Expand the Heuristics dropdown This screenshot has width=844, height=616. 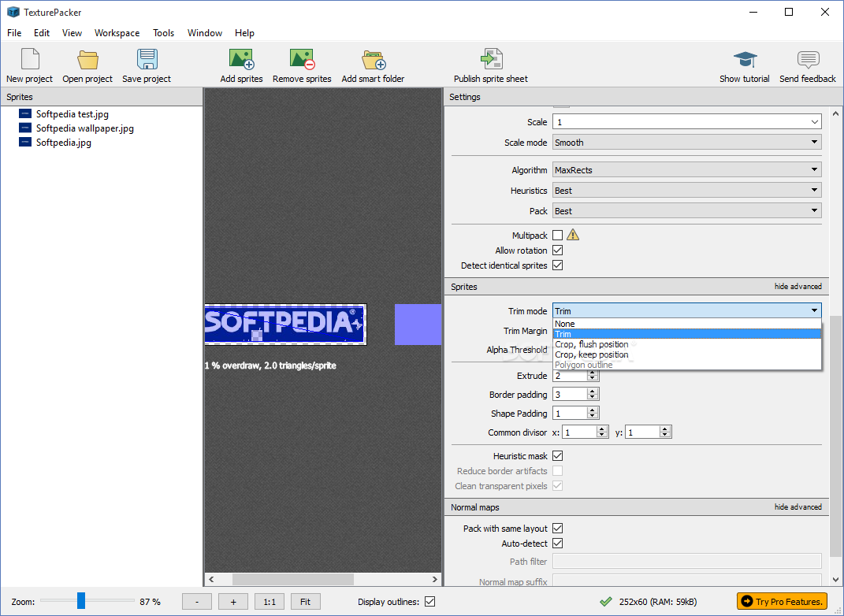coord(687,191)
